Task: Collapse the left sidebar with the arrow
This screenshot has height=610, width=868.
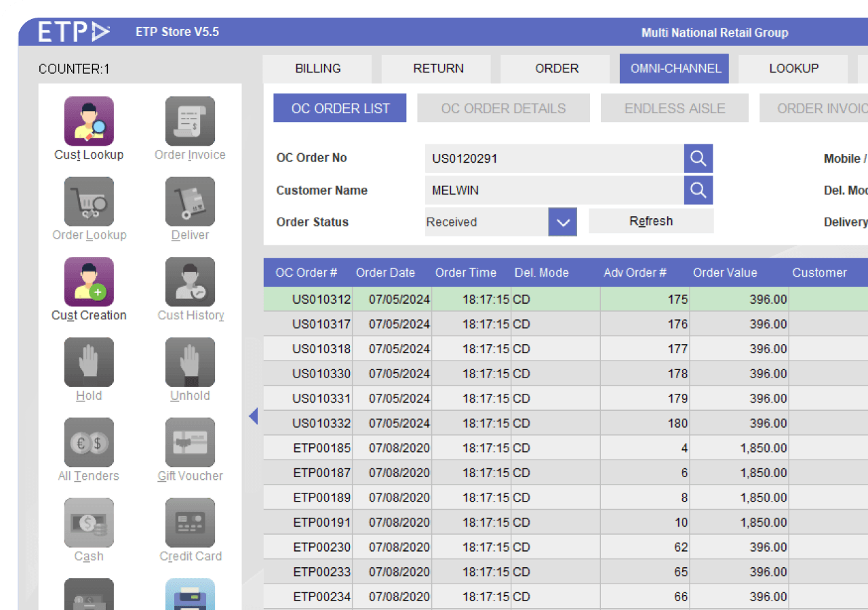Action: tap(254, 415)
